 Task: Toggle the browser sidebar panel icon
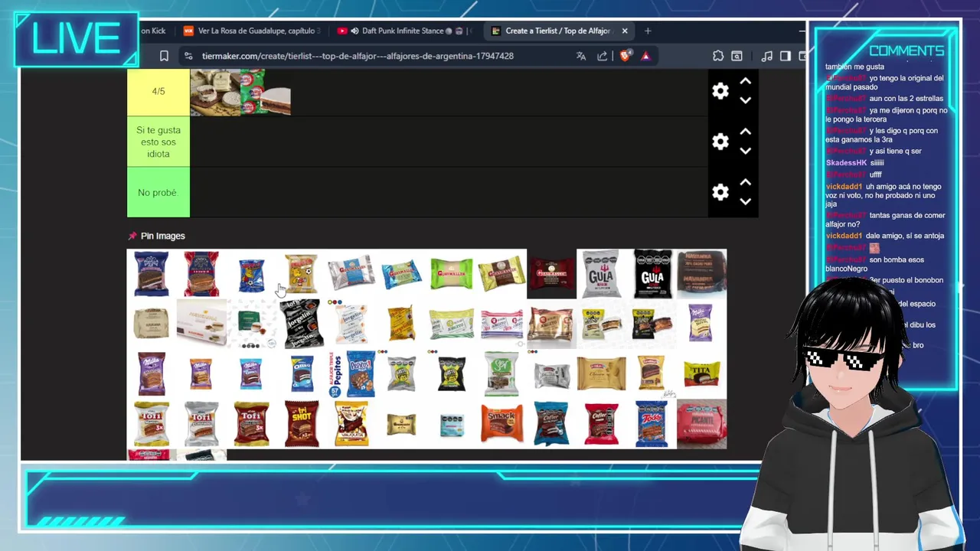click(x=786, y=56)
